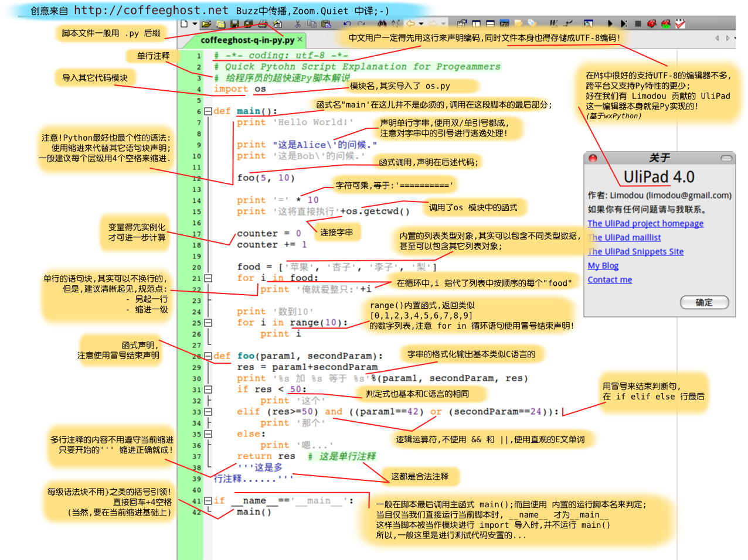This screenshot has height=560, width=748.
Task: Collapse the fold marker at def foo line 28
Action: pos(208,356)
